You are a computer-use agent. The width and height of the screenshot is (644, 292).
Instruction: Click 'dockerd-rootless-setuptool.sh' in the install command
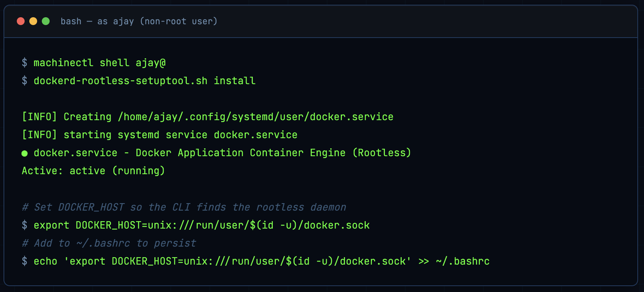click(120, 81)
